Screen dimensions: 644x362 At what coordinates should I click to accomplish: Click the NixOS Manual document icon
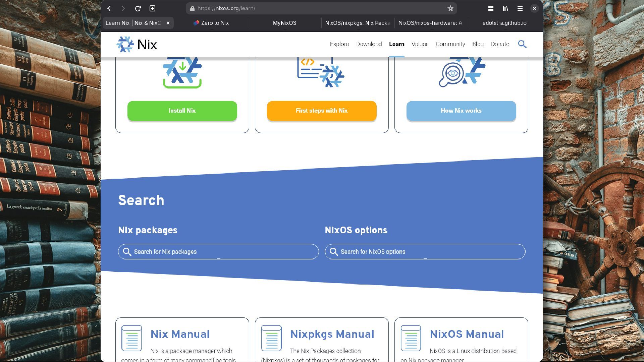(411, 338)
